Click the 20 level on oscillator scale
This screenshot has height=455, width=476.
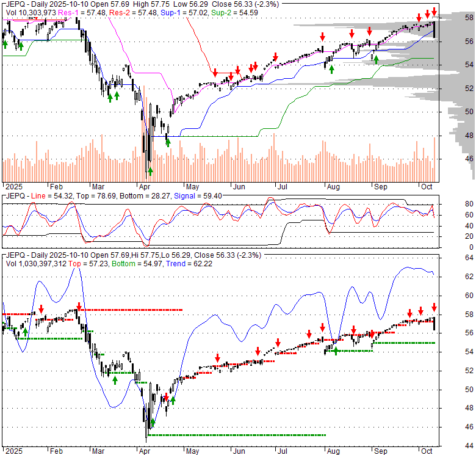pos(469,236)
